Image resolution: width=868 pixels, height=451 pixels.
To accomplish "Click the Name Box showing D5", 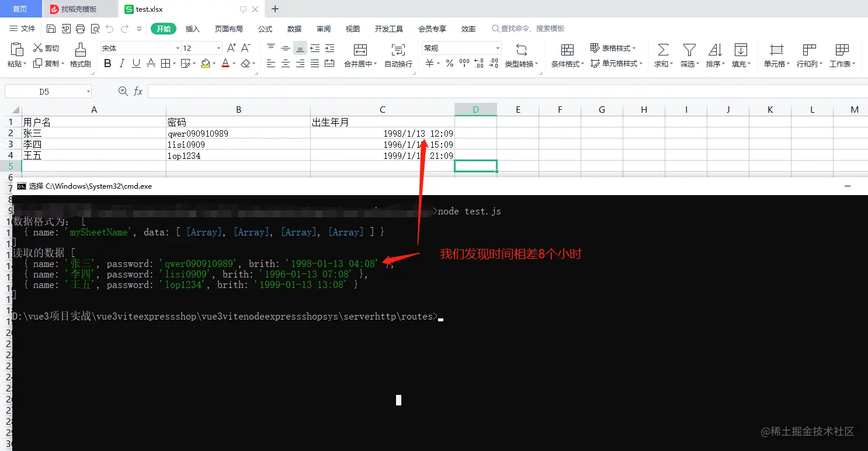I will pyautogui.click(x=44, y=91).
